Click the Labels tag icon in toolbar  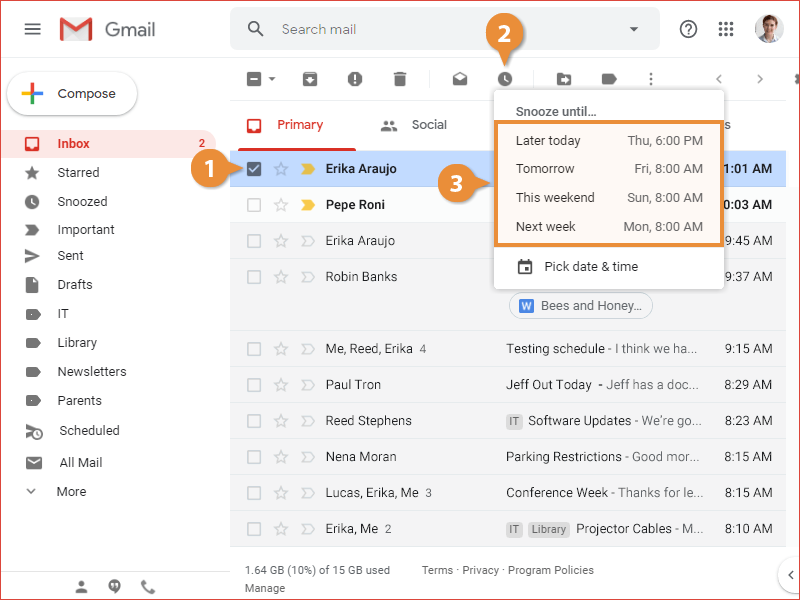point(609,79)
